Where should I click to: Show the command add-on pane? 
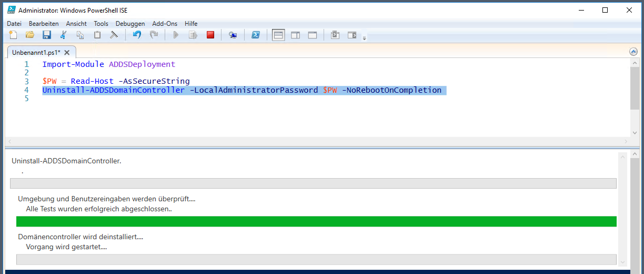(352, 35)
